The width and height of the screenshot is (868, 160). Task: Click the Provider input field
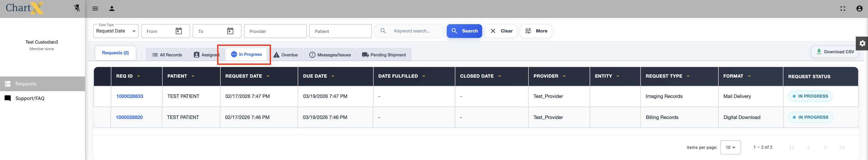[275, 31]
